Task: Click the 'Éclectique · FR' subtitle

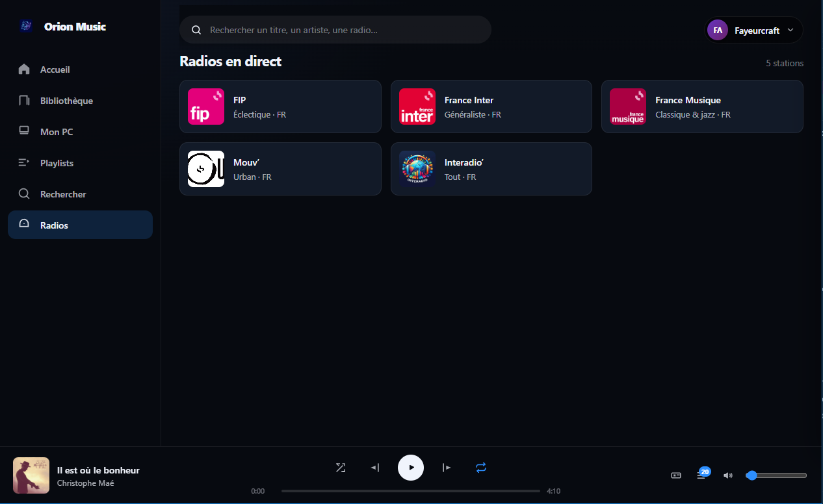Action: click(259, 115)
